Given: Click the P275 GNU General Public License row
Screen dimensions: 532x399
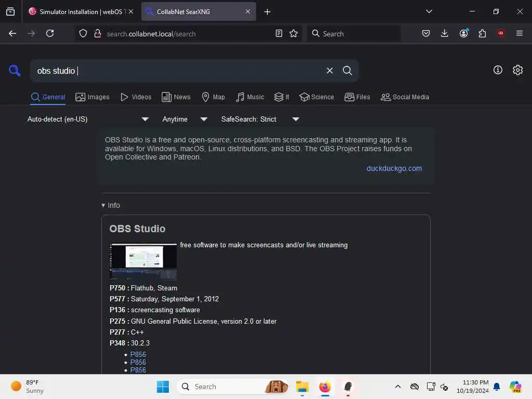Looking at the screenshot, I should tap(193, 321).
